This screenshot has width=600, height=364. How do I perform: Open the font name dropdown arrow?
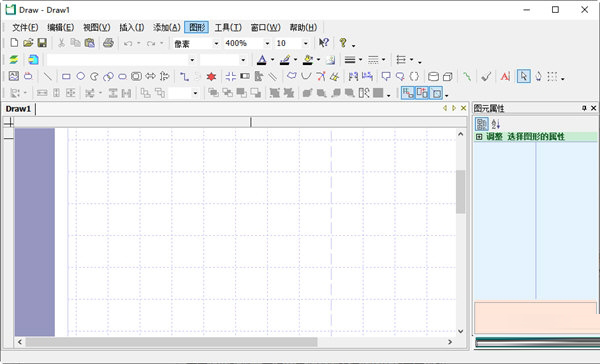(192, 60)
